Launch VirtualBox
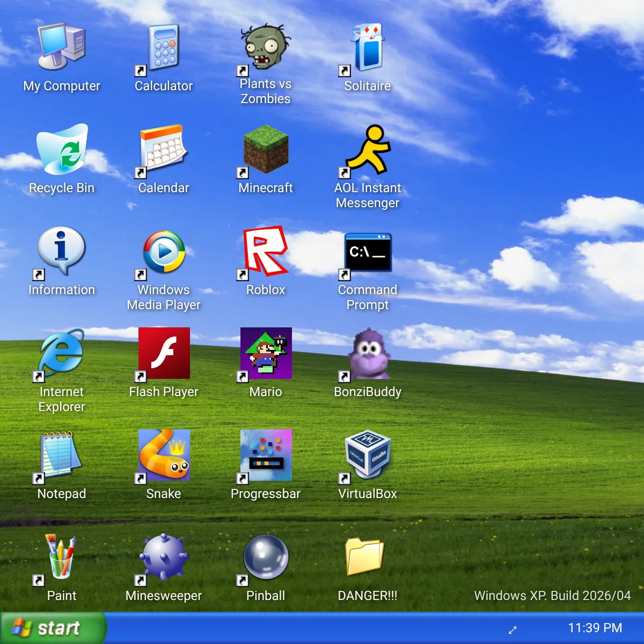 pyautogui.click(x=368, y=455)
